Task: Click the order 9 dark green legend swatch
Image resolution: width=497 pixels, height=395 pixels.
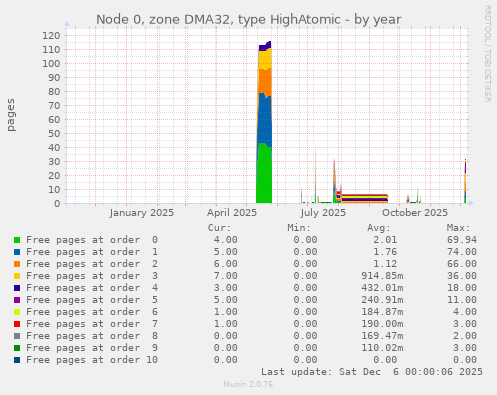Action: point(17,348)
